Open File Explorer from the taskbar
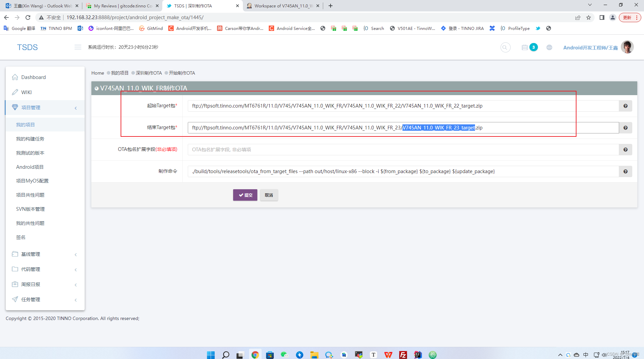 (314, 355)
